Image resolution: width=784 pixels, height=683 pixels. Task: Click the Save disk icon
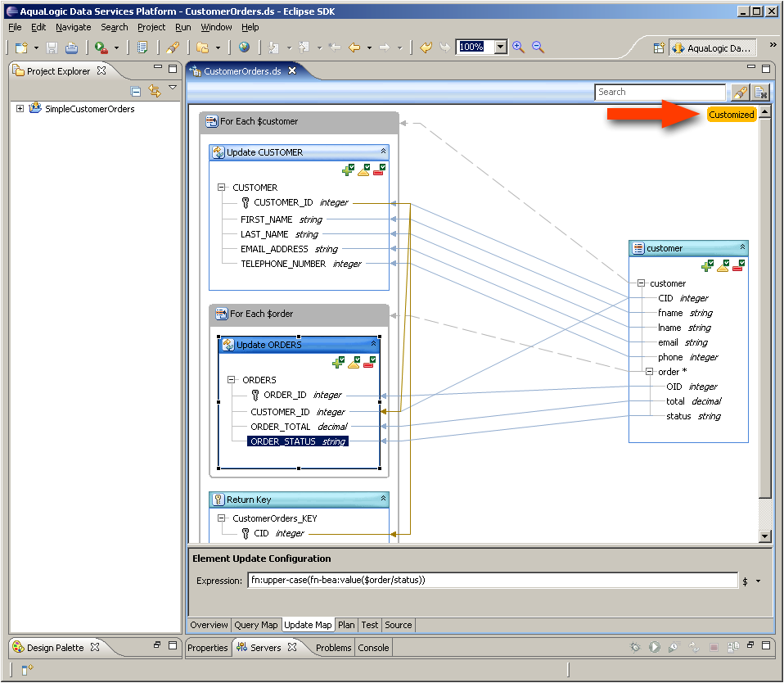(x=52, y=47)
